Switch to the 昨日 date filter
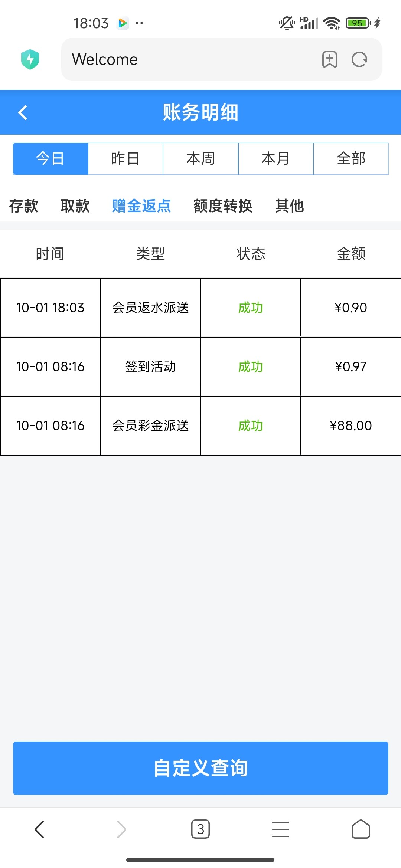 click(x=125, y=159)
